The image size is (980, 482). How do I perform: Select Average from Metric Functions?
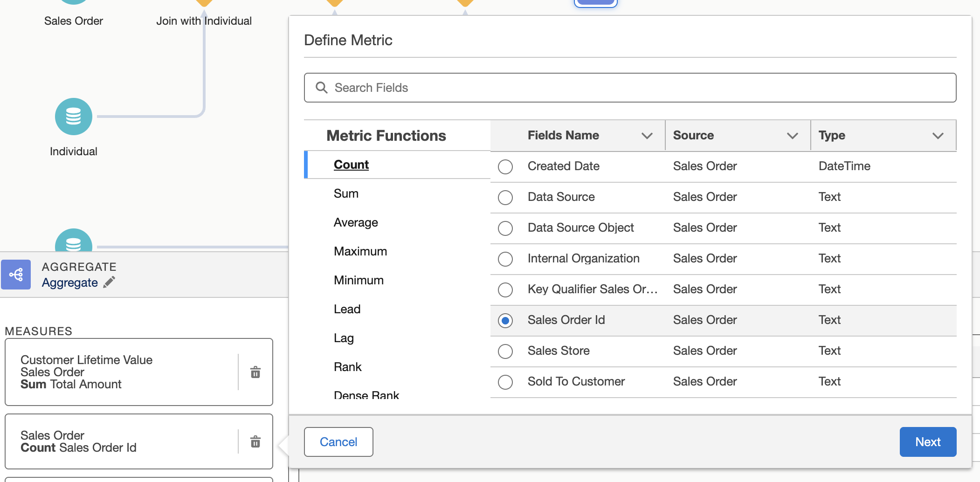click(x=356, y=222)
